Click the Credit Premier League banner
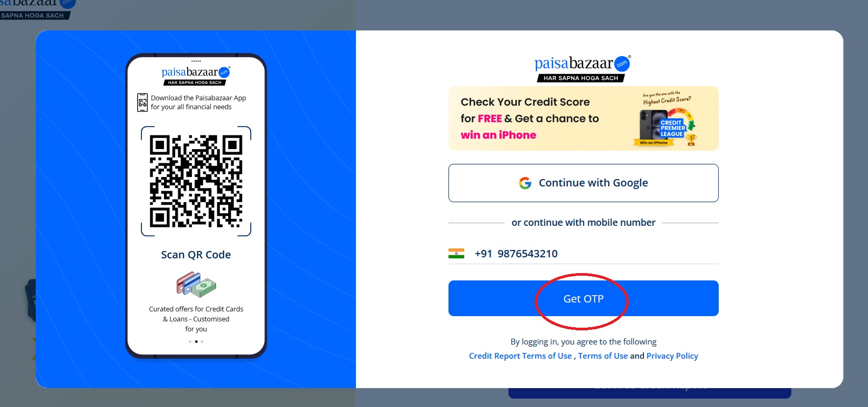 tap(583, 119)
